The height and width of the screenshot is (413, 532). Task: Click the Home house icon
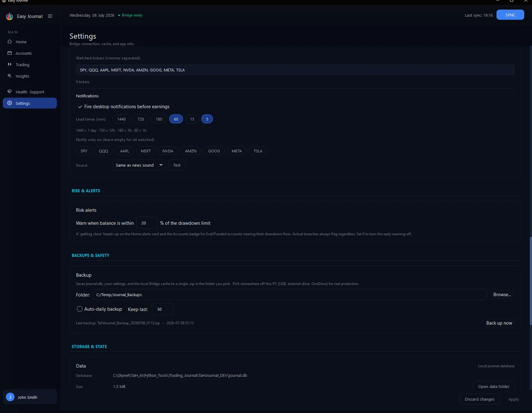pos(9,41)
